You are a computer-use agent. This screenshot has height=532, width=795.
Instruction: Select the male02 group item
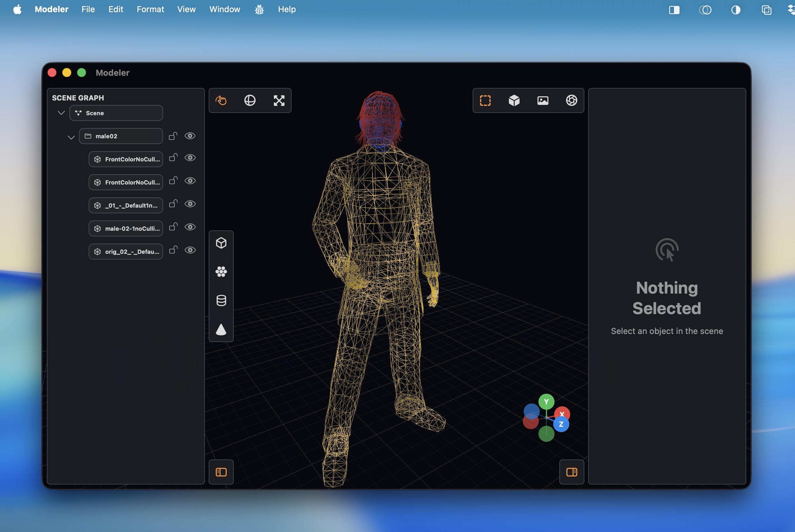pyautogui.click(x=121, y=136)
